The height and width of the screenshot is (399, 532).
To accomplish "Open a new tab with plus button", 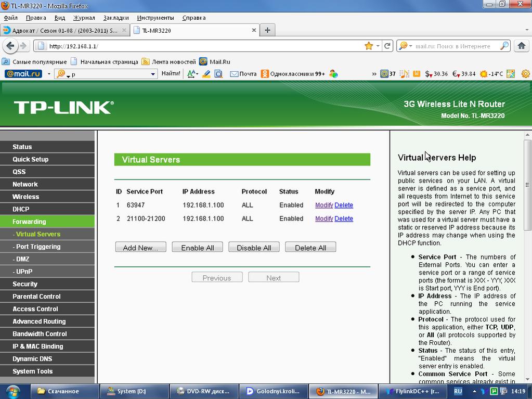I will click(x=267, y=30).
